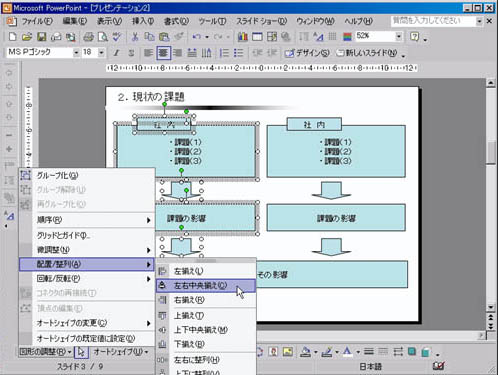
Task: Toggle the show grid icon
Action: pos(333,37)
